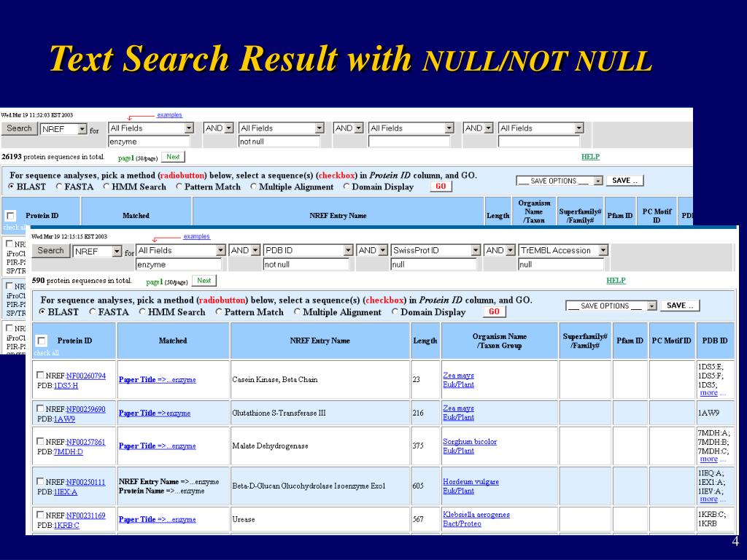The image size is (747, 560).
Task: Open the PDB ID field dropdown
Action: [348, 251]
